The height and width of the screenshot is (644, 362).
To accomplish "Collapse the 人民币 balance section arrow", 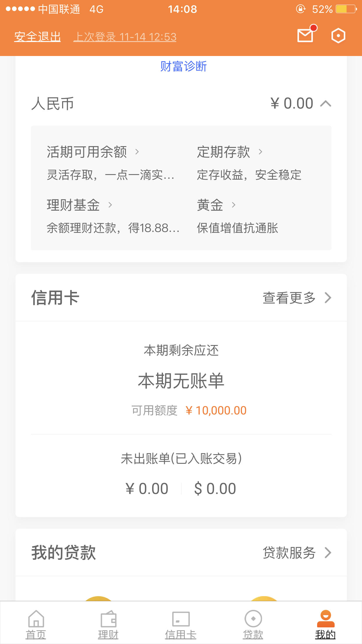I will [326, 104].
